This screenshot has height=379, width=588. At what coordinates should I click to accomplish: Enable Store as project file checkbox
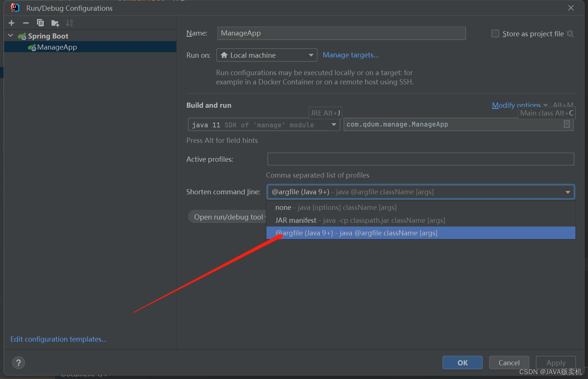click(495, 34)
